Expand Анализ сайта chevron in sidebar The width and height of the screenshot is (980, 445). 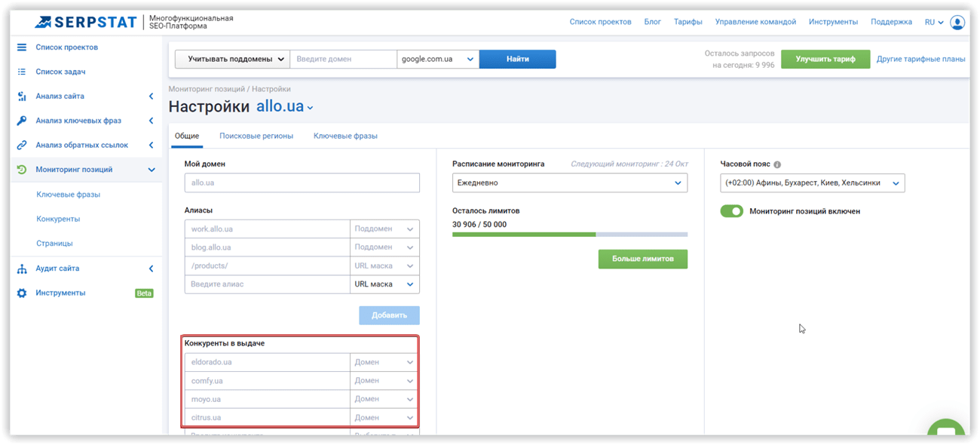[152, 97]
